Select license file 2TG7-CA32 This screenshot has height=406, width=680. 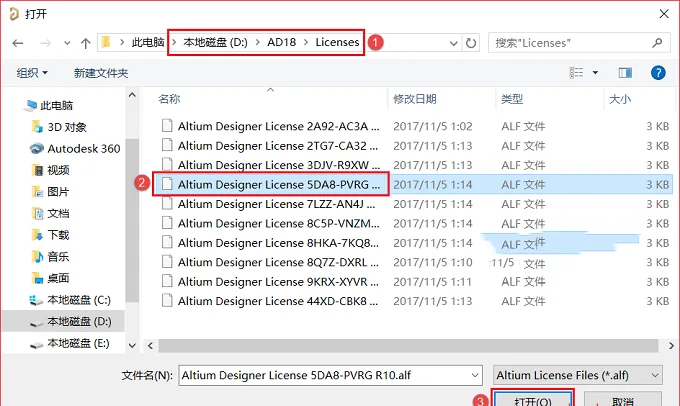[278, 146]
